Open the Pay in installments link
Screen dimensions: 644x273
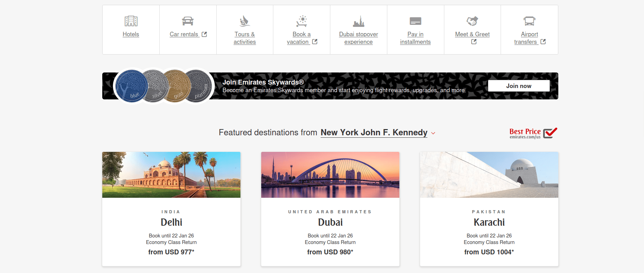point(415,38)
